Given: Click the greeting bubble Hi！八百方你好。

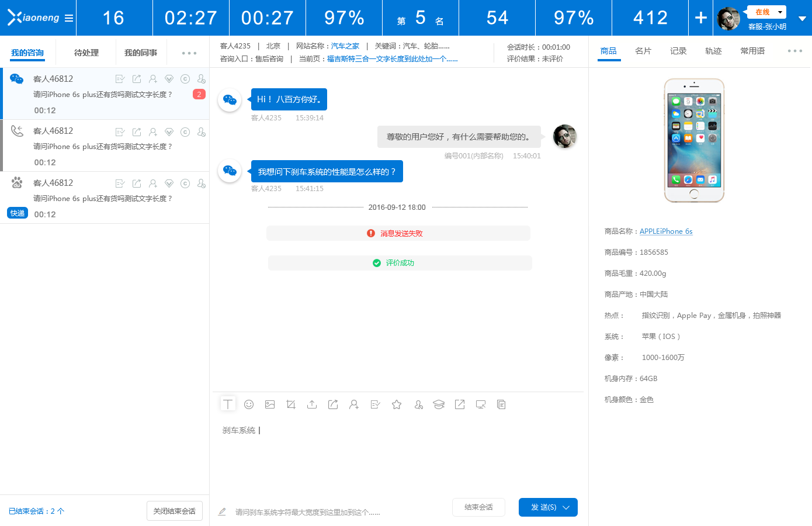Looking at the screenshot, I should [289, 99].
